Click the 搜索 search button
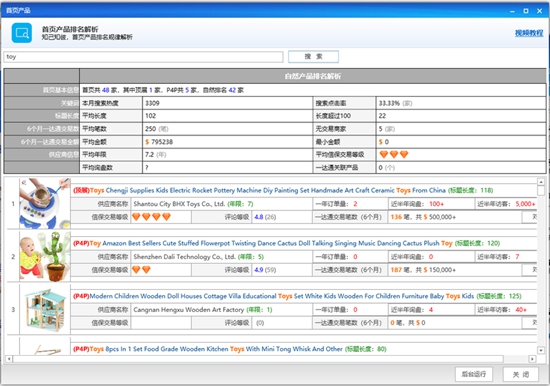The width and height of the screenshot is (550, 386). (313, 56)
